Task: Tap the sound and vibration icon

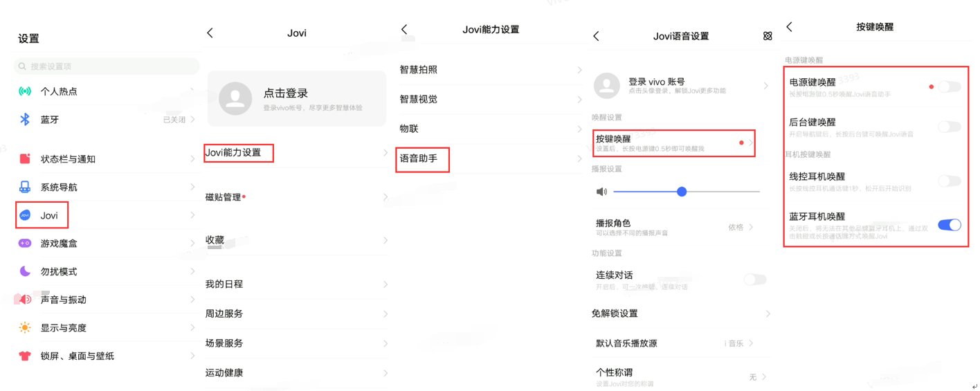Action: tap(25, 300)
